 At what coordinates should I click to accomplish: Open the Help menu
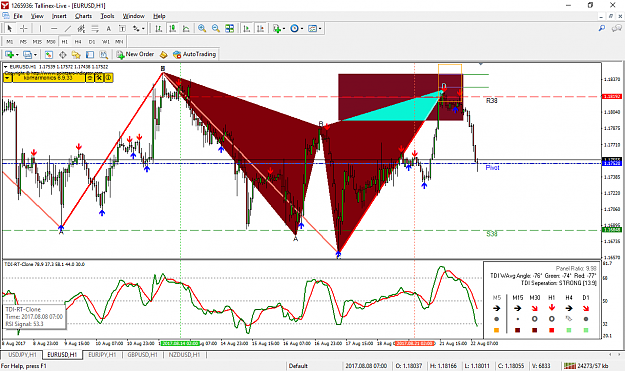pos(159,16)
